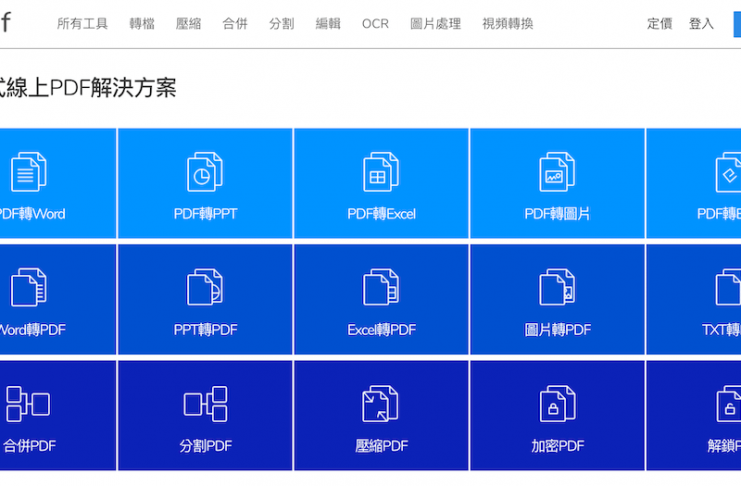Open the 圖片處理 menu item
The height and width of the screenshot is (486, 741).
pos(435,24)
